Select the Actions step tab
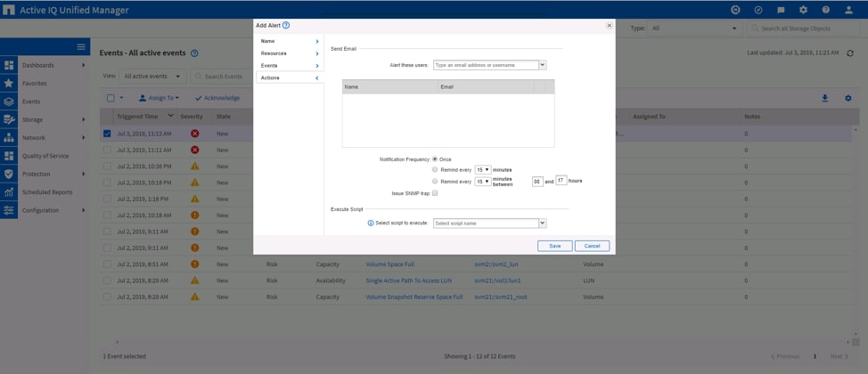The height and width of the screenshot is (374, 868). pos(290,78)
